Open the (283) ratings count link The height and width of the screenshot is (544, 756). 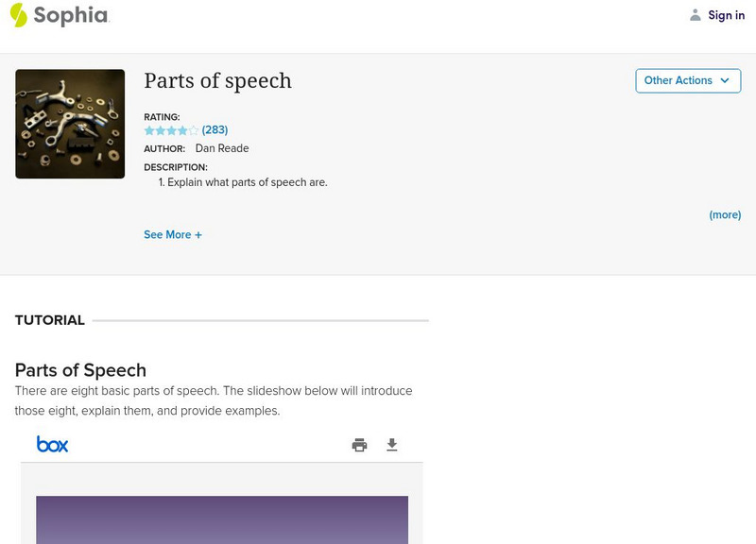(x=215, y=130)
